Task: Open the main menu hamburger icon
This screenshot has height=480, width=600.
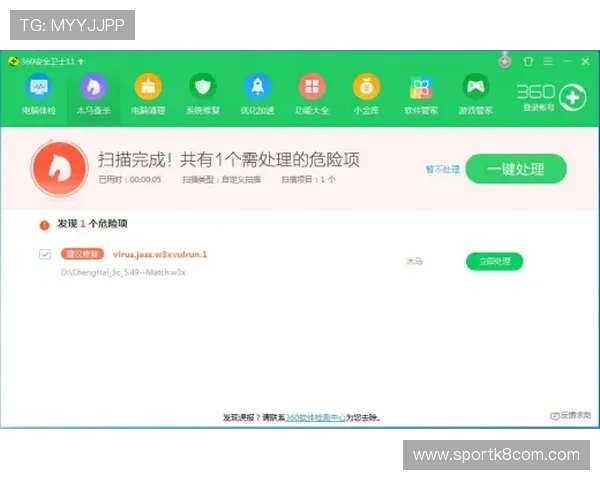Action: 548,61
